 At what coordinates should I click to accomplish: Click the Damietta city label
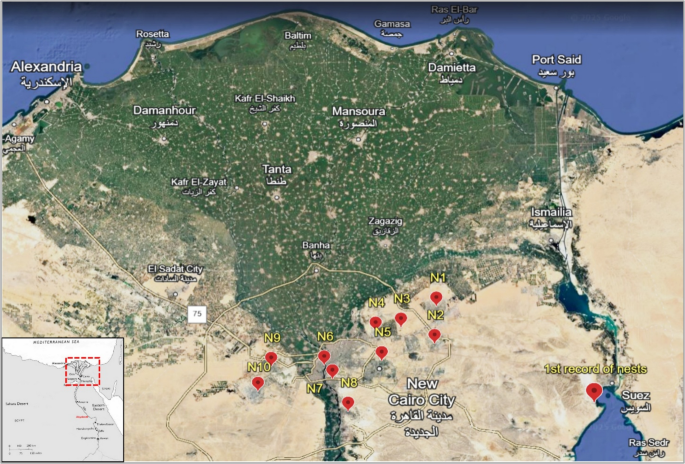[x=452, y=73]
